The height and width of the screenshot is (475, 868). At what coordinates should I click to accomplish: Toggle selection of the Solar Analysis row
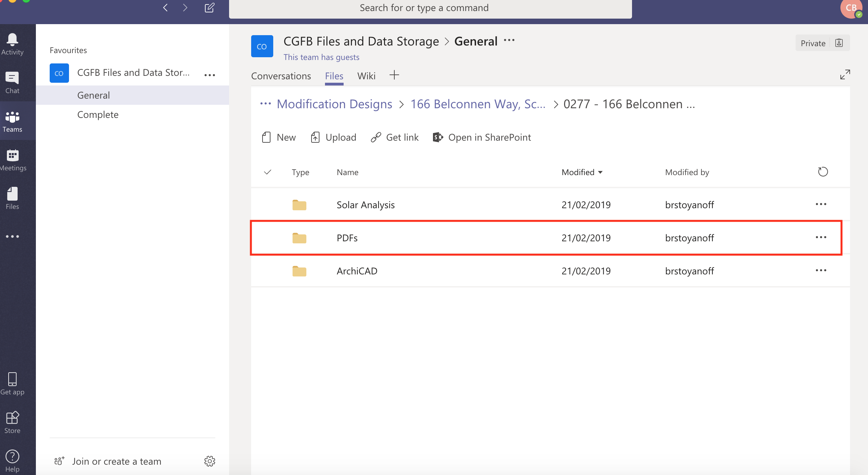(x=268, y=204)
